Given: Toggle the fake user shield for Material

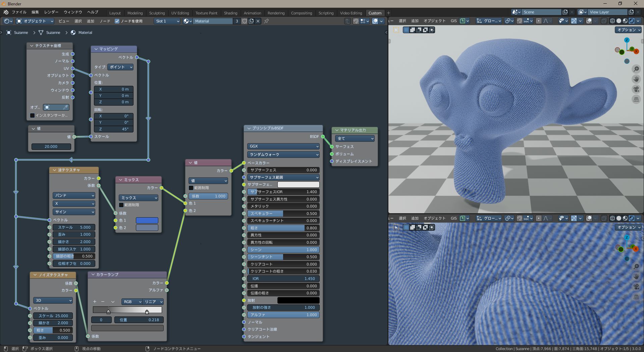Looking at the screenshot, I should point(245,21).
